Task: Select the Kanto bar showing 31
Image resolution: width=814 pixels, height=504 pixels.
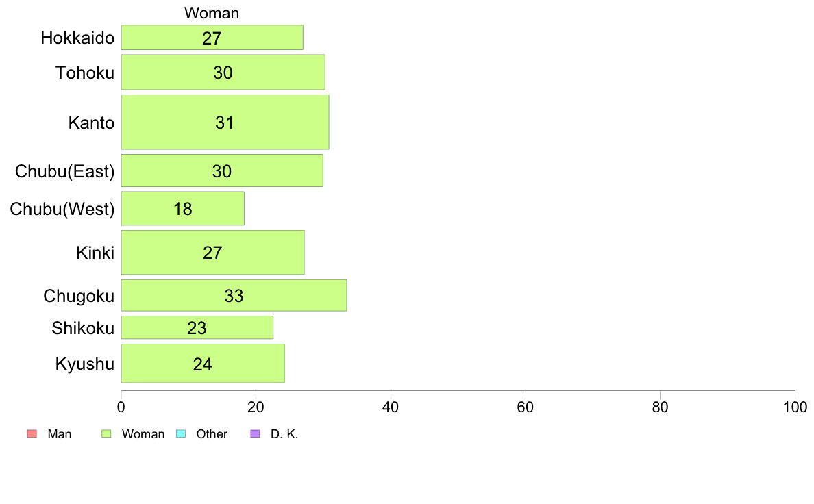Action: pos(225,122)
